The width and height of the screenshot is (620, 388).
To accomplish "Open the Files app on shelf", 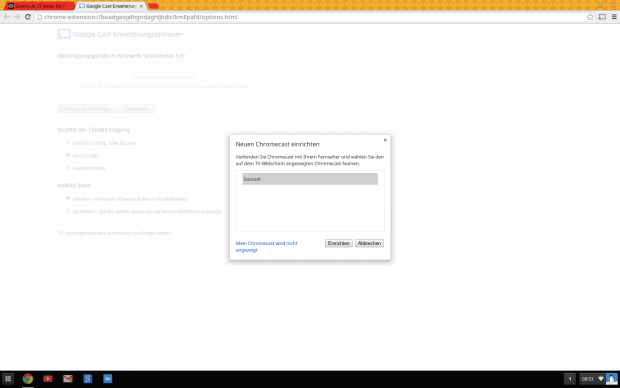I will (108, 379).
